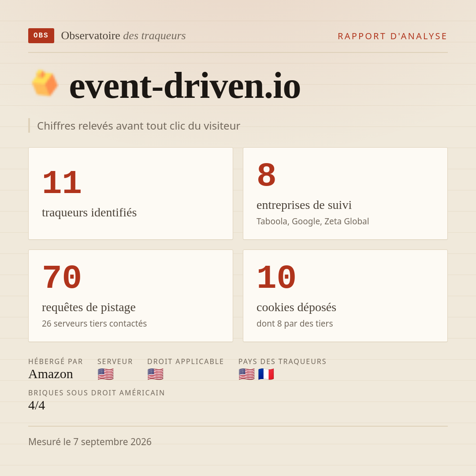Viewport: 476px width, 476px height.
Task: Click the Taboola, Google, Zeta Global line
Action: pyautogui.click(x=312, y=221)
